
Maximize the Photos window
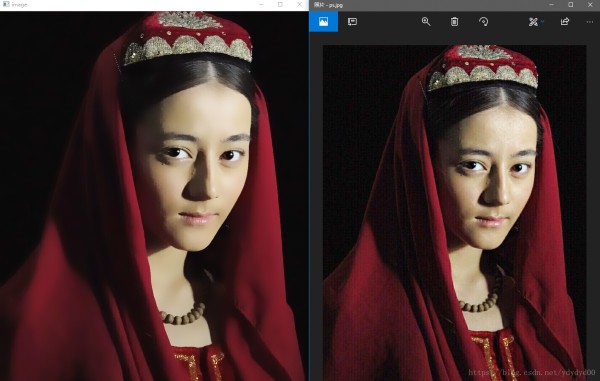[571, 5]
